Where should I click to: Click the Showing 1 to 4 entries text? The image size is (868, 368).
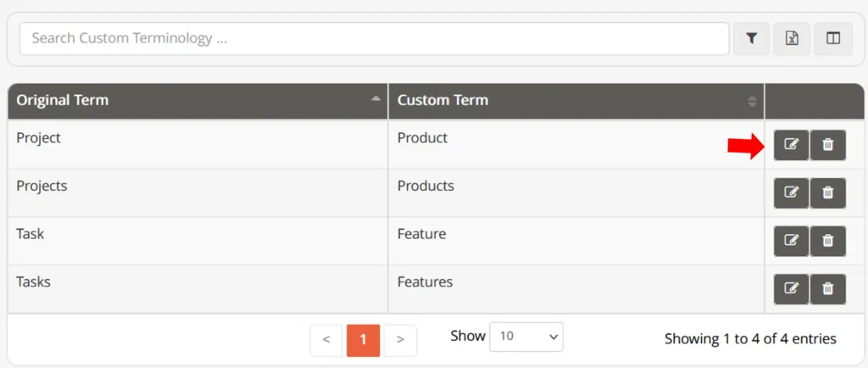(750, 338)
